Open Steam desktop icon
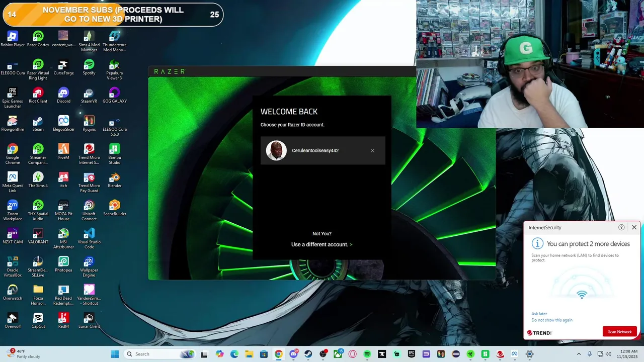The width and height of the screenshot is (644, 362). [x=38, y=123]
